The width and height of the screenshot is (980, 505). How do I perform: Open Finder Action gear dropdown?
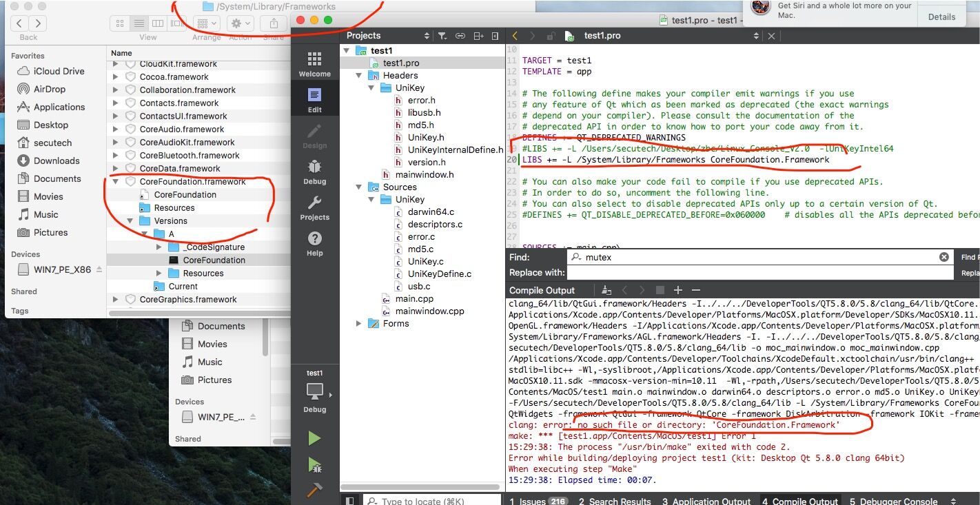tap(240, 23)
